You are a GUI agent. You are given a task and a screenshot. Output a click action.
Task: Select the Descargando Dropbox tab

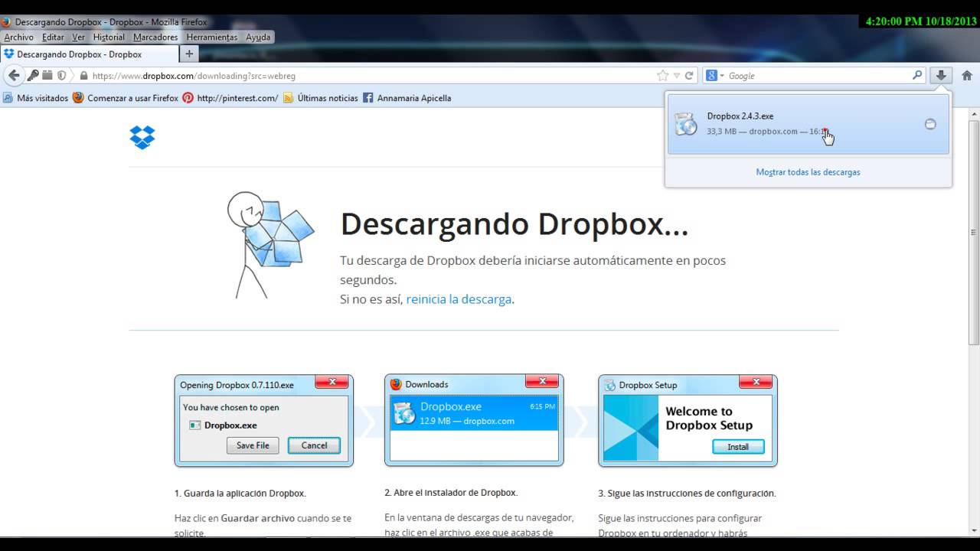[89, 54]
